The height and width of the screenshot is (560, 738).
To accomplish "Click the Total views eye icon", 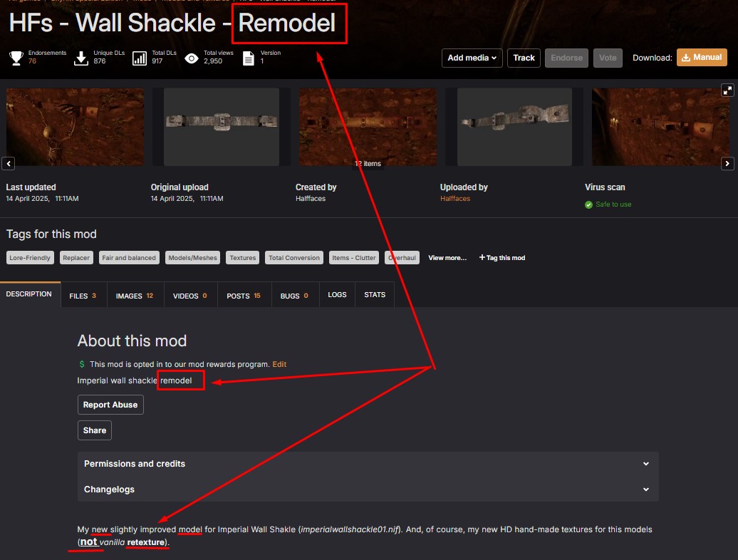I will tap(192, 58).
